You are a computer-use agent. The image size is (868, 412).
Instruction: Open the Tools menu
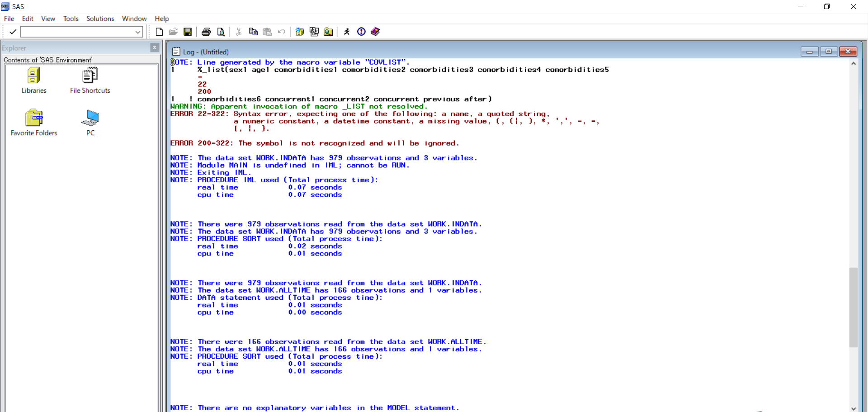71,19
